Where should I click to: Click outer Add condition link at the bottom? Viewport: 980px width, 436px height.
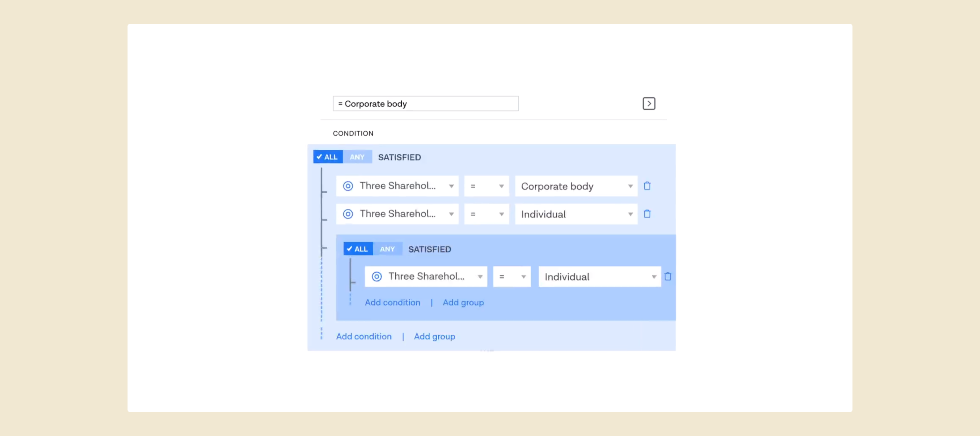tap(363, 336)
